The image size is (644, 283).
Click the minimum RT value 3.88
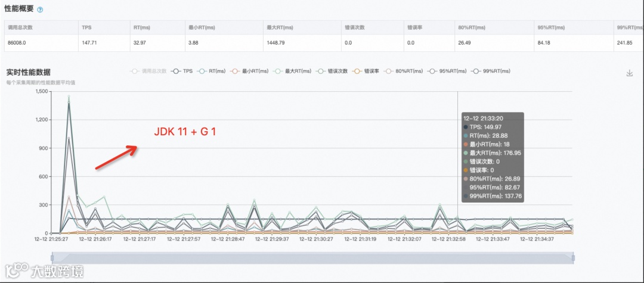tap(193, 42)
